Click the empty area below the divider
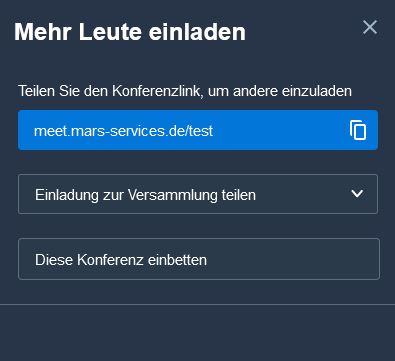This screenshot has height=361, width=395. coord(197,333)
